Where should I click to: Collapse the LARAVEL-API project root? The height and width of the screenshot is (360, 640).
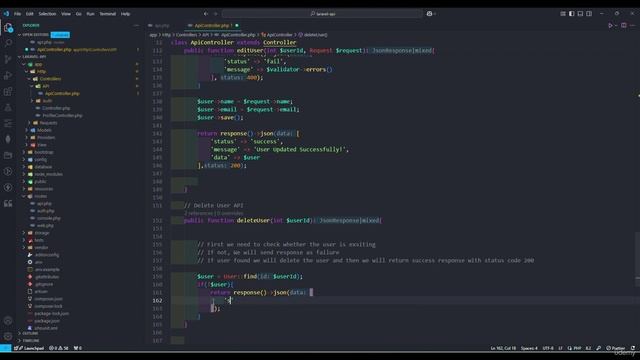(x=34, y=57)
